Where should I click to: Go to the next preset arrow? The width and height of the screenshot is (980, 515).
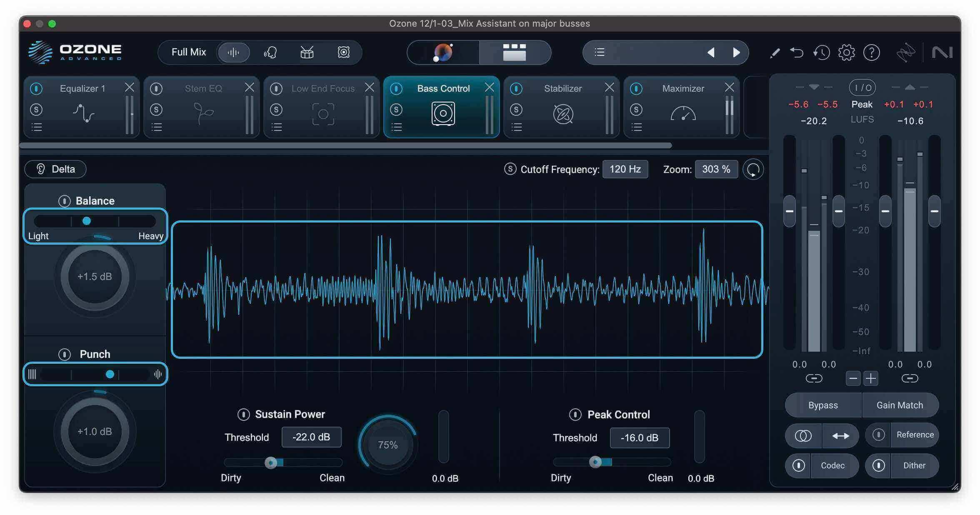[x=736, y=52]
